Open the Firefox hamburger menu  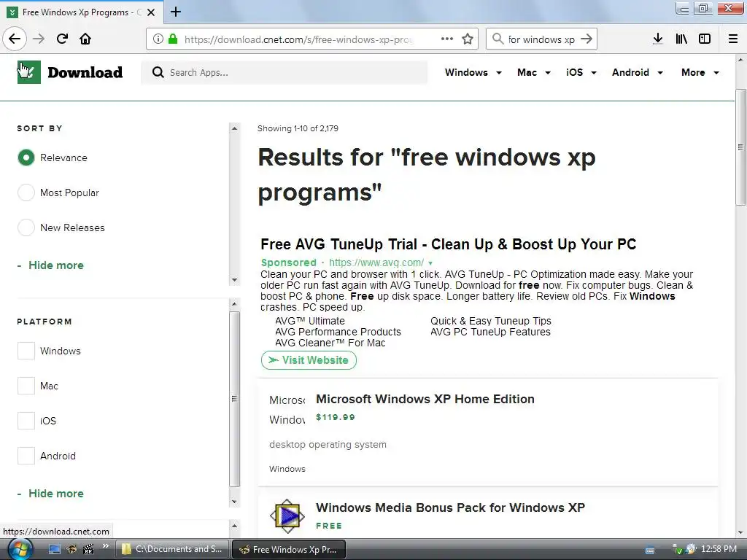pos(733,39)
